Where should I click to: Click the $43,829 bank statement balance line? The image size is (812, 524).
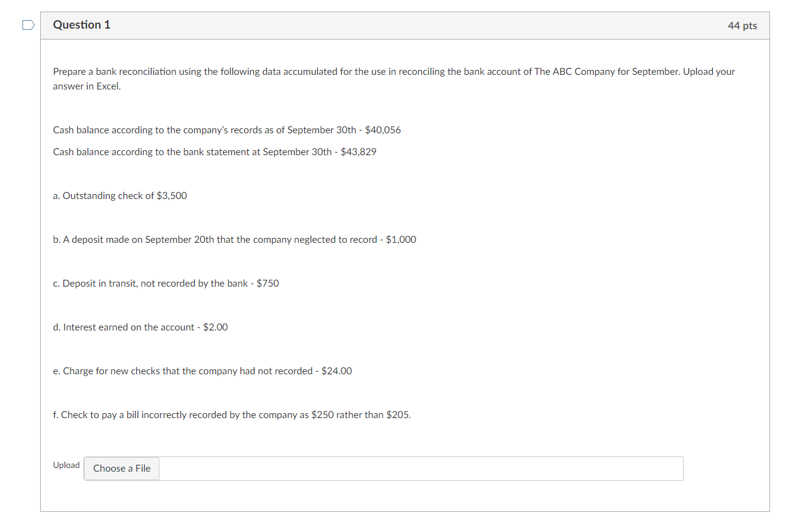pyautogui.click(x=215, y=152)
